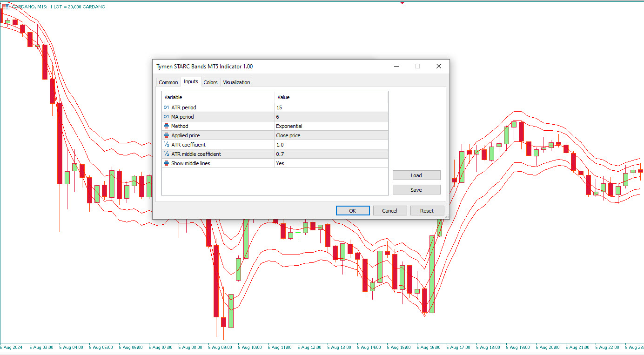Image resolution: width=644 pixels, height=355 pixels.
Task: Click the "5 Aug 12:00" time axis label
Action: point(309,347)
